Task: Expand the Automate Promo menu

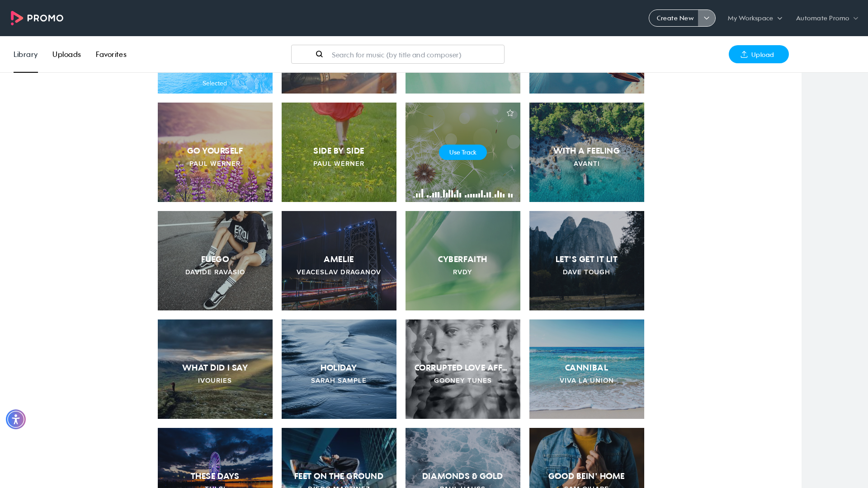Action: (x=827, y=18)
